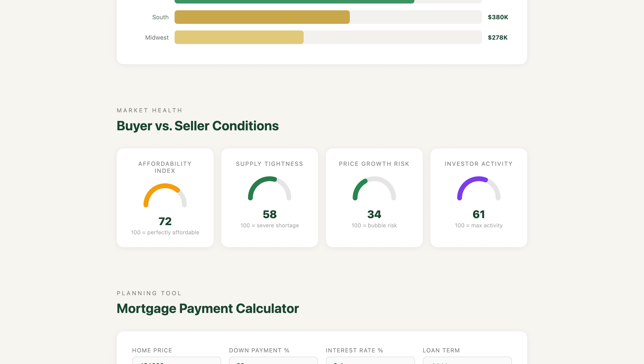Click the South region price bar

click(262, 17)
